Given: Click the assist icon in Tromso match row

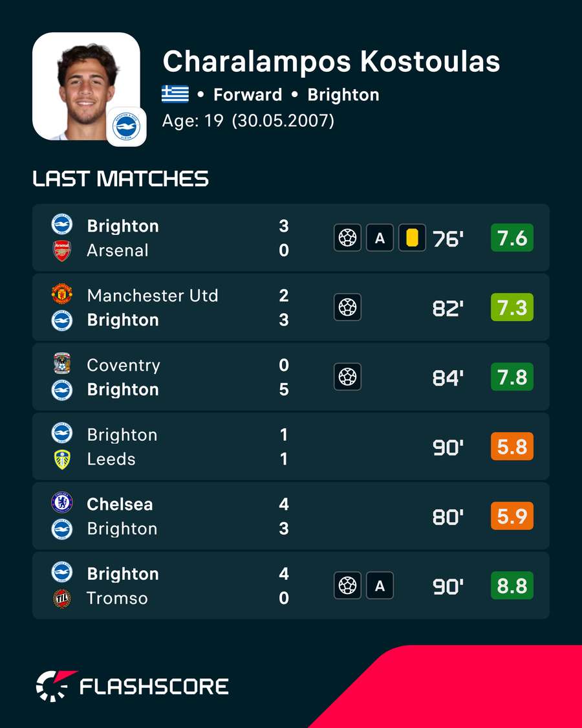Looking at the screenshot, I should (380, 586).
